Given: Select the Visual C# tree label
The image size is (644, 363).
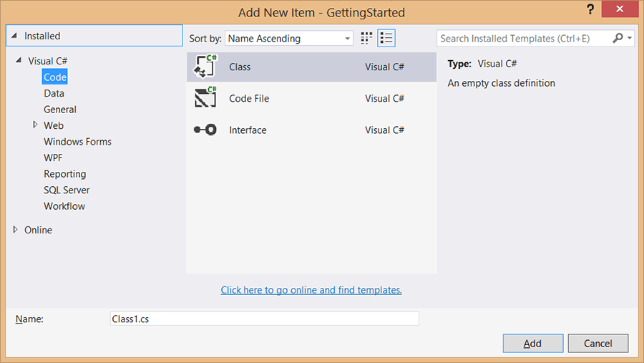Looking at the screenshot, I should coord(48,61).
